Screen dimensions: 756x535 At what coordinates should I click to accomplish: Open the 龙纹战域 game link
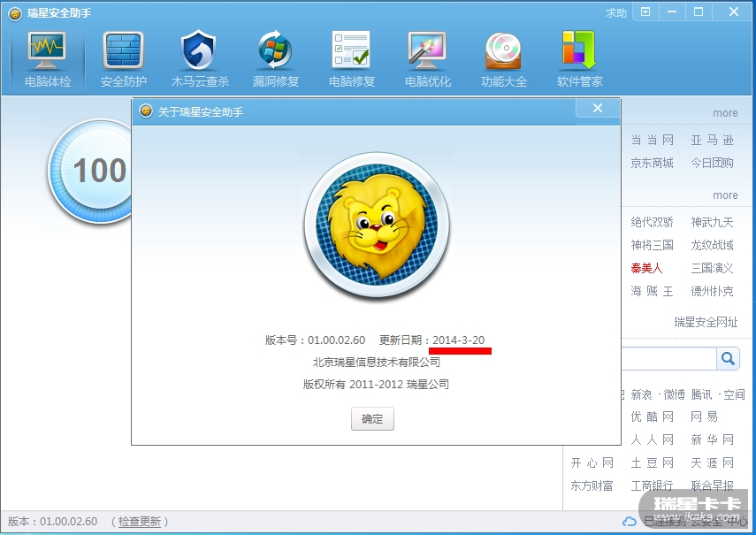[x=712, y=245]
